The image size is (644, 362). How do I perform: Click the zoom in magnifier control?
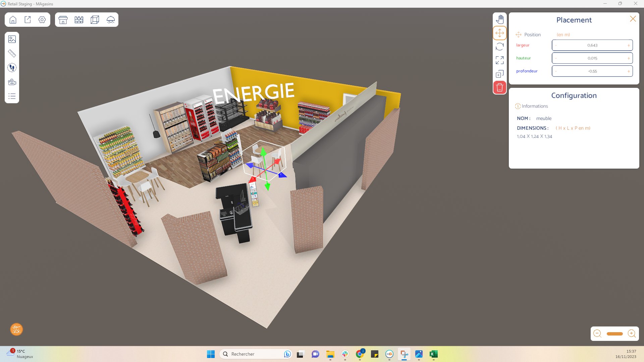(632, 334)
